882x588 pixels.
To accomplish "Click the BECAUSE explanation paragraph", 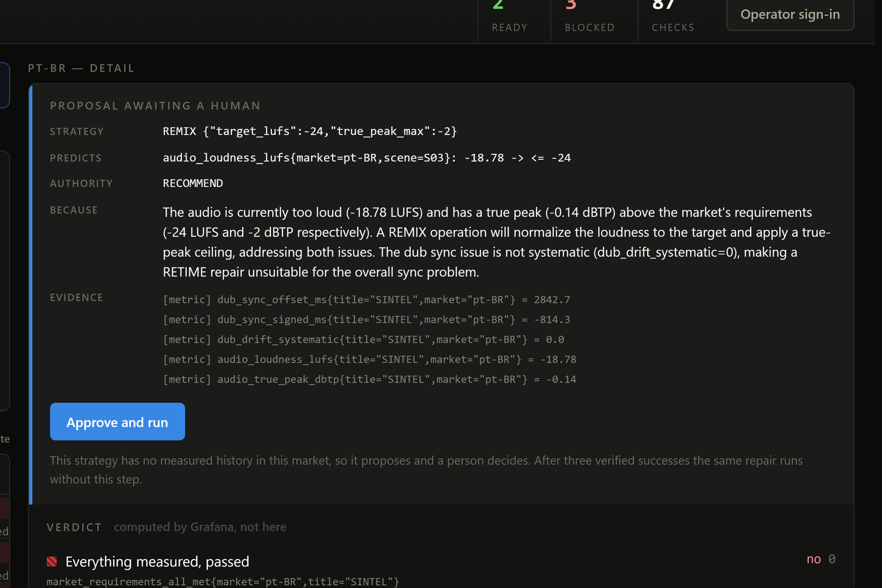I will click(x=496, y=242).
